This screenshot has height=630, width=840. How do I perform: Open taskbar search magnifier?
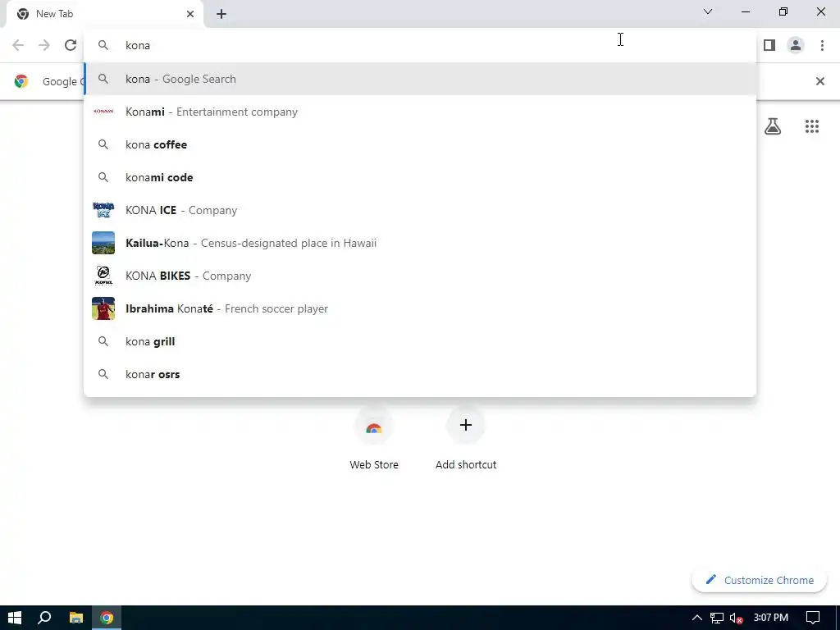(x=44, y=618)
